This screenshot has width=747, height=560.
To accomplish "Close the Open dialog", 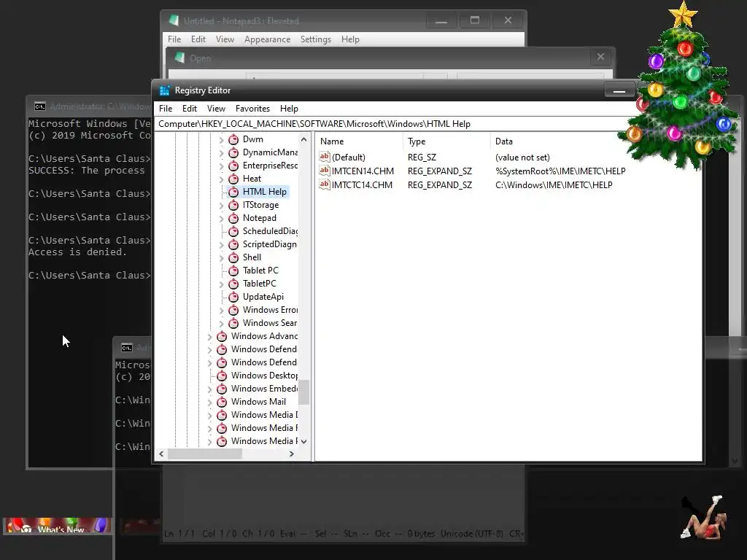I will [600, 57].
